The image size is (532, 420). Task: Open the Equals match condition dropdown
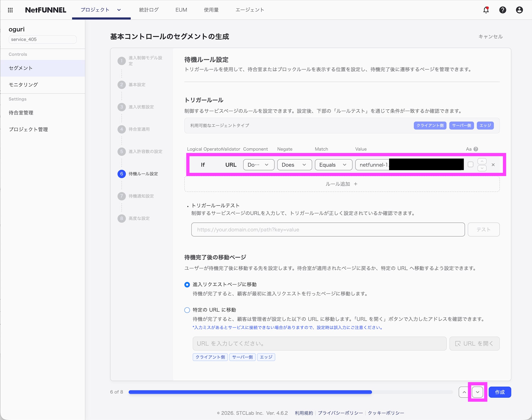coord(333,165)
